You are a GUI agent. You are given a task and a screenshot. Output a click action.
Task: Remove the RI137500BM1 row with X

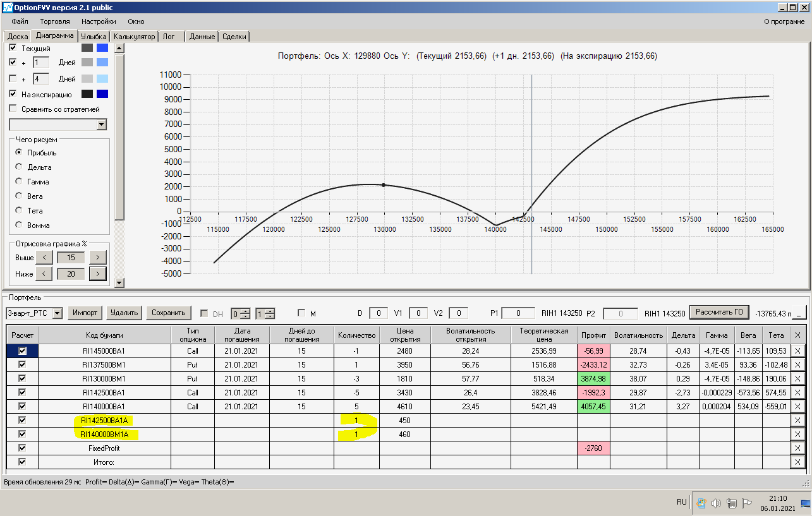(797, 364)
